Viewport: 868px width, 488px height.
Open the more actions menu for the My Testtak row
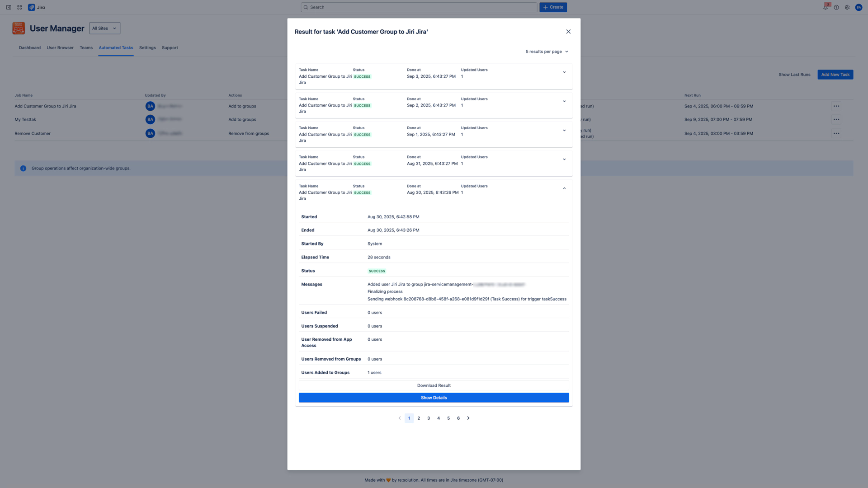click(836, 120)
